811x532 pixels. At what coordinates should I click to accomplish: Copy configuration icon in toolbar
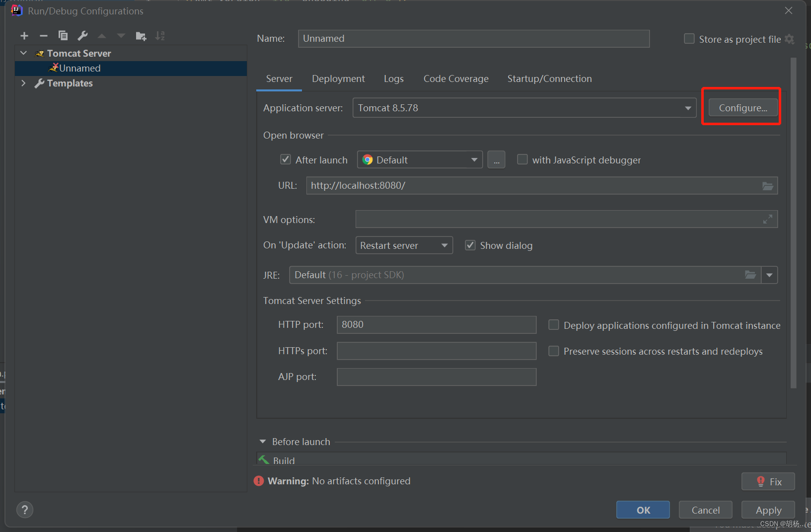[x=63, y=36]
